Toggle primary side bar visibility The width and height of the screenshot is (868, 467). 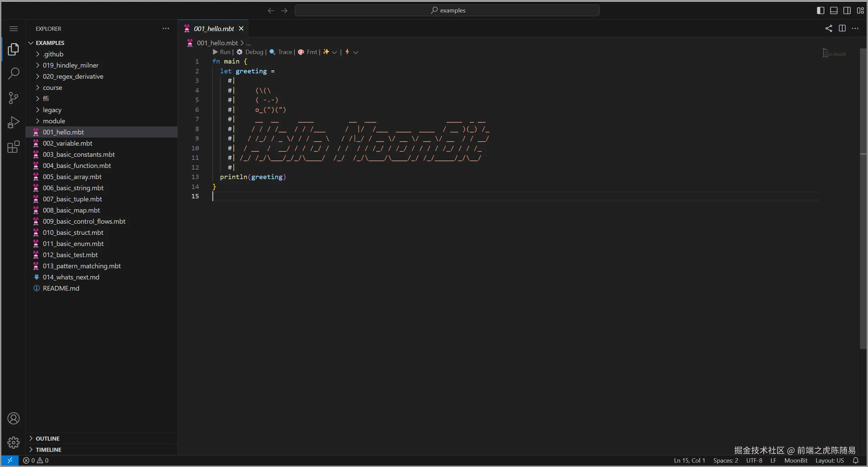click(x=820, y=10)
